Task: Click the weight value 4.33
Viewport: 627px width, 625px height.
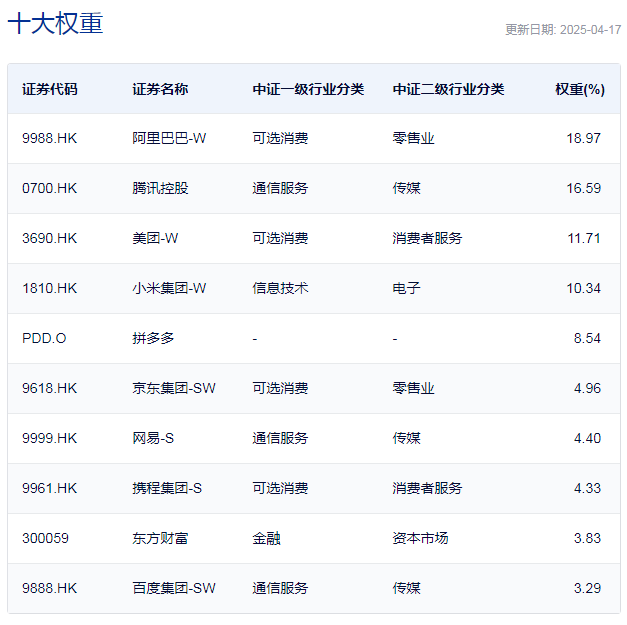Action: [587, 488]
